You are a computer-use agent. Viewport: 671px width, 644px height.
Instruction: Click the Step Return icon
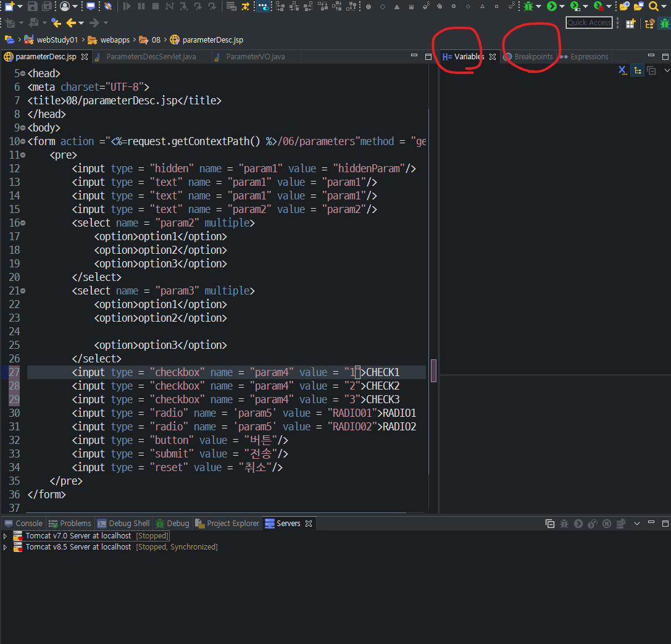click(x=212, y=6)
